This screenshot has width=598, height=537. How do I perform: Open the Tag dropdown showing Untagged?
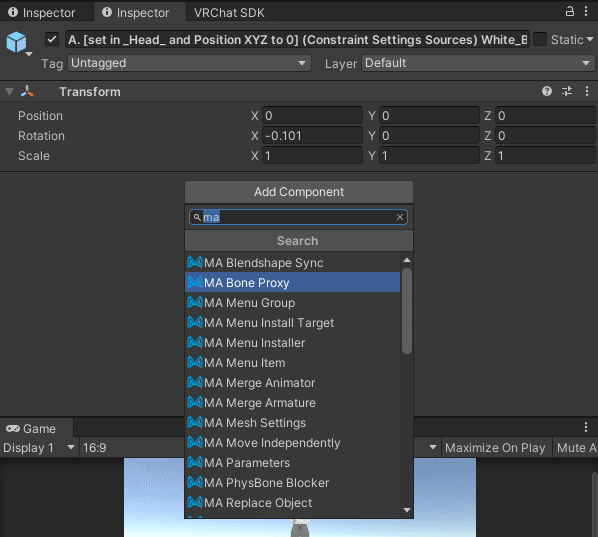coord(189,63)
